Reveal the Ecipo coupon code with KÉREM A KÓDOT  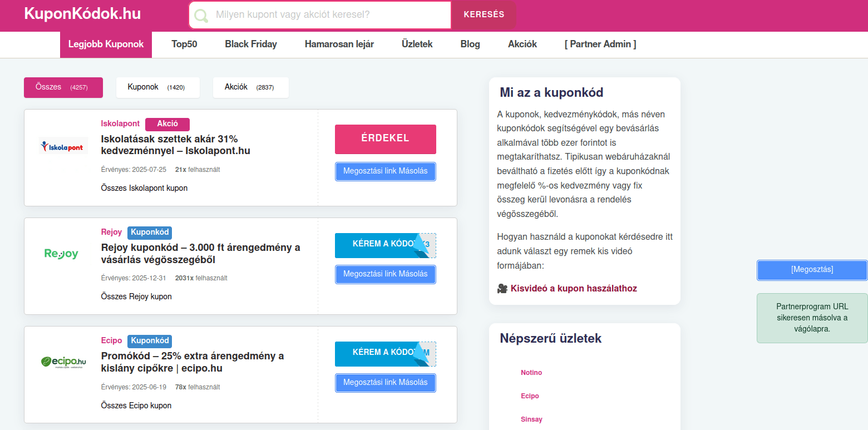(x=386, y=354)
